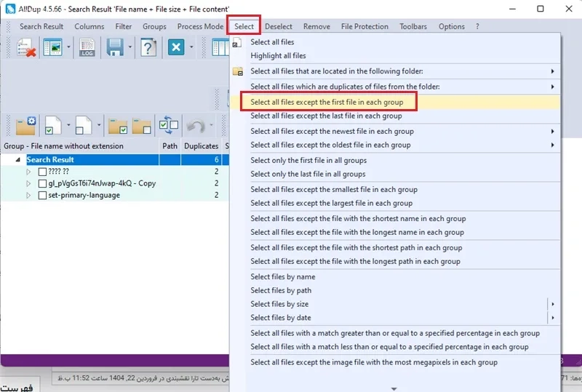Screen dimensions: 582x392
Task: Click the AllDup application icon in title bar
Action: [10, 9]
